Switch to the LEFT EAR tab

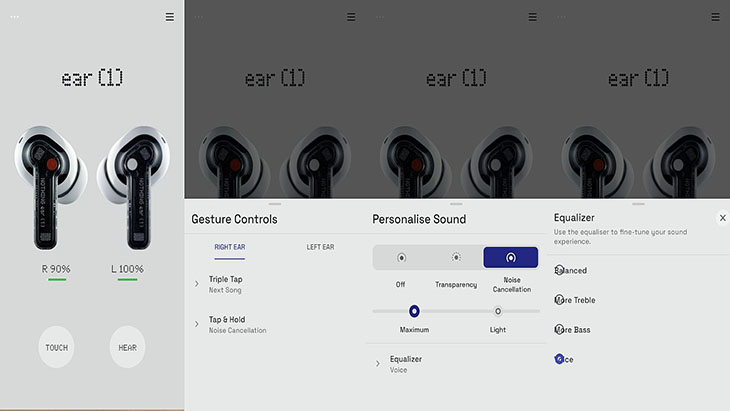(x=320, y=247)
